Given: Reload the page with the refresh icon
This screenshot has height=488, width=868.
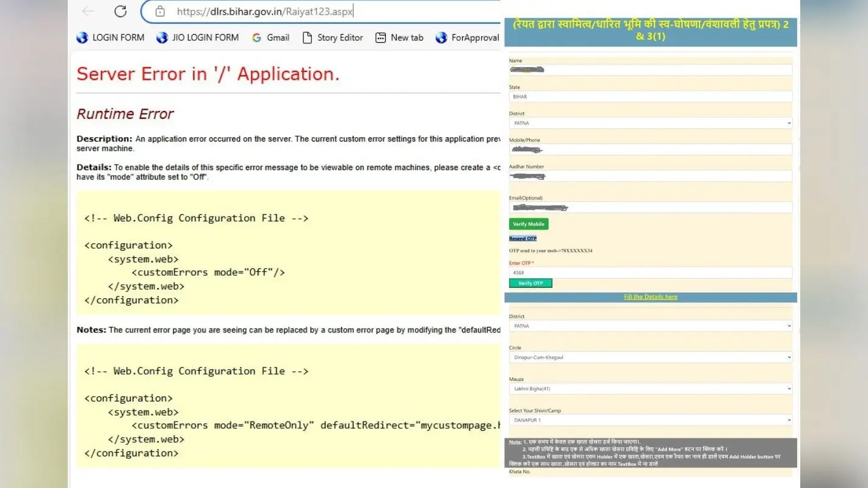Looking at the screenshot, I should [120, 11].
